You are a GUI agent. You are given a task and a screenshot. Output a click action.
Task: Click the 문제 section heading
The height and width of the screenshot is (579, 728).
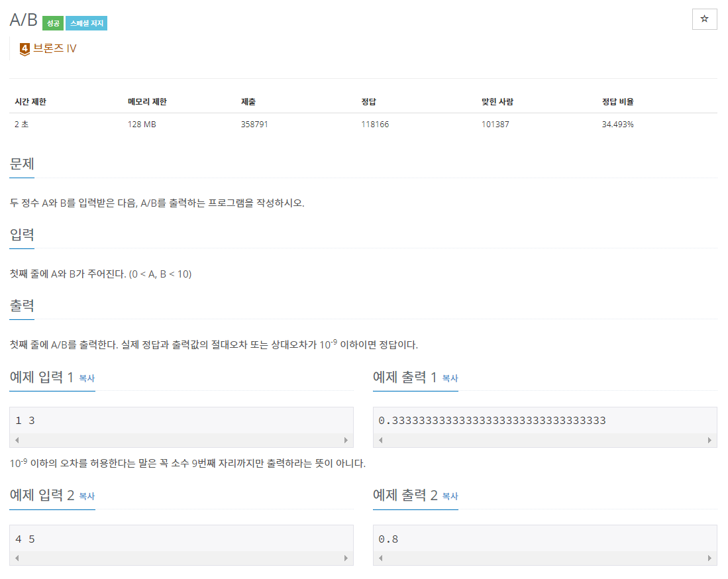(x=22, y=164)
